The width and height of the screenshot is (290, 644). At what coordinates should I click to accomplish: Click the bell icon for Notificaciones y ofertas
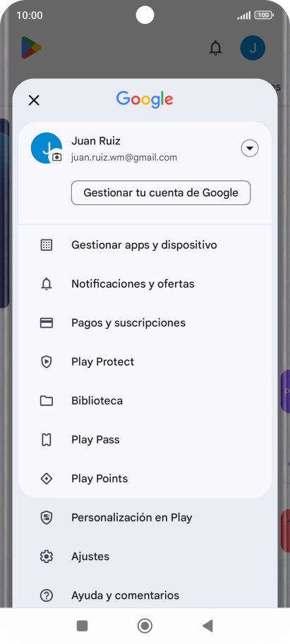point(47,284)
